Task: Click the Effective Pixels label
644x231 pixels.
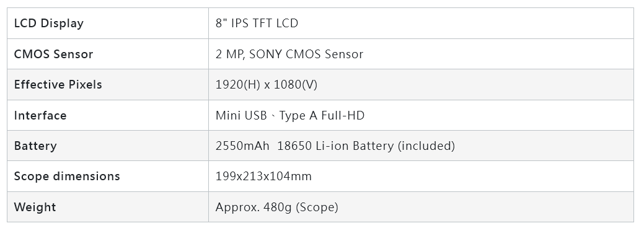Action: click(58, 84)
